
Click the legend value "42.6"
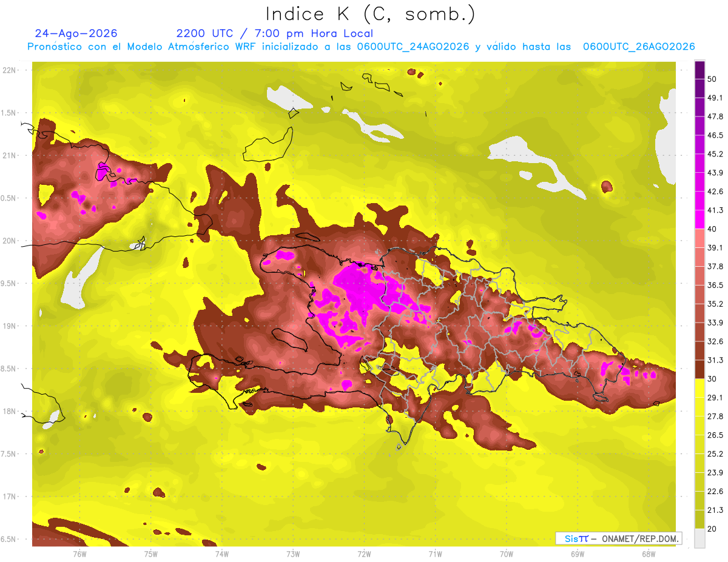(716, 192)
